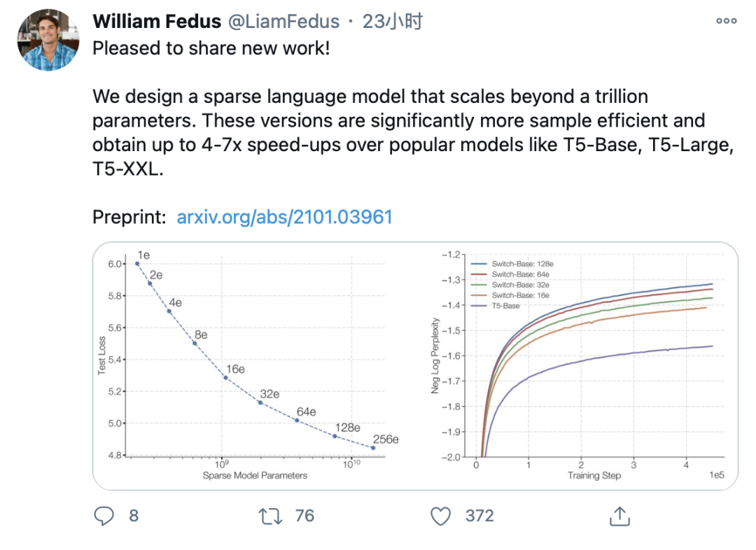Retweet this post using the retweet icon
756x550 pixels.
[x=270, y=516]
